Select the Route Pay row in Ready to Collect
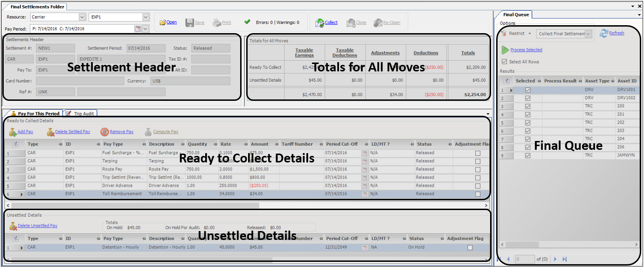The image size is (644, 267). [247, 169]
